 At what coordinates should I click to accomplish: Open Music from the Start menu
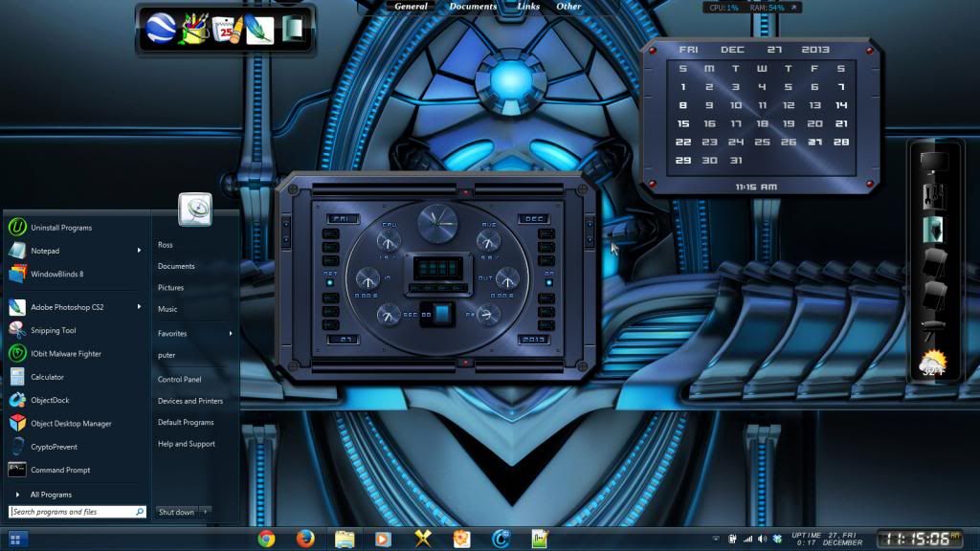point(167,309)
